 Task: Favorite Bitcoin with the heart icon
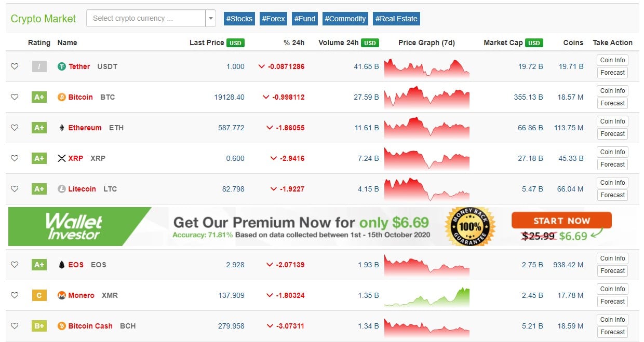click(x=15, y=97)
